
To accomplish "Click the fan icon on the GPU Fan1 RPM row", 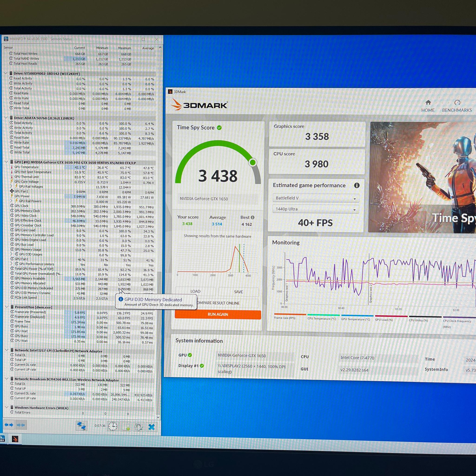I will [x=12, y=191].
